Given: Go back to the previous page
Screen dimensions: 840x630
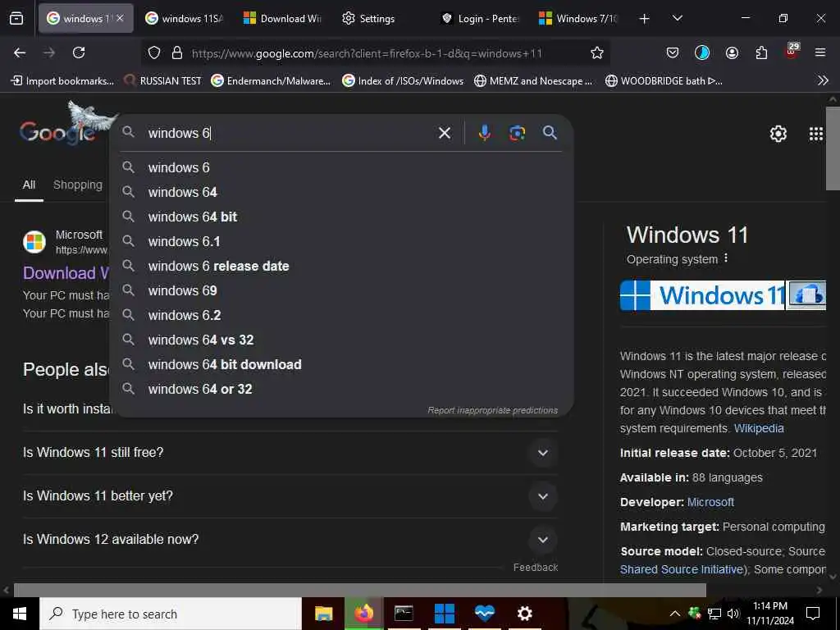Looking at the screenshot, I should point(20,52).
